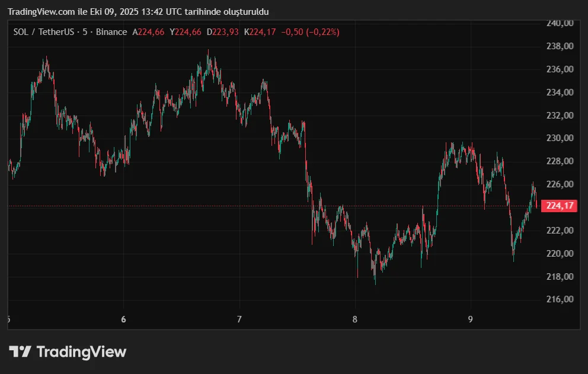588x374 pixels.
Task: Click the 230,00 price axis label
Action: (x=560, y=138)
